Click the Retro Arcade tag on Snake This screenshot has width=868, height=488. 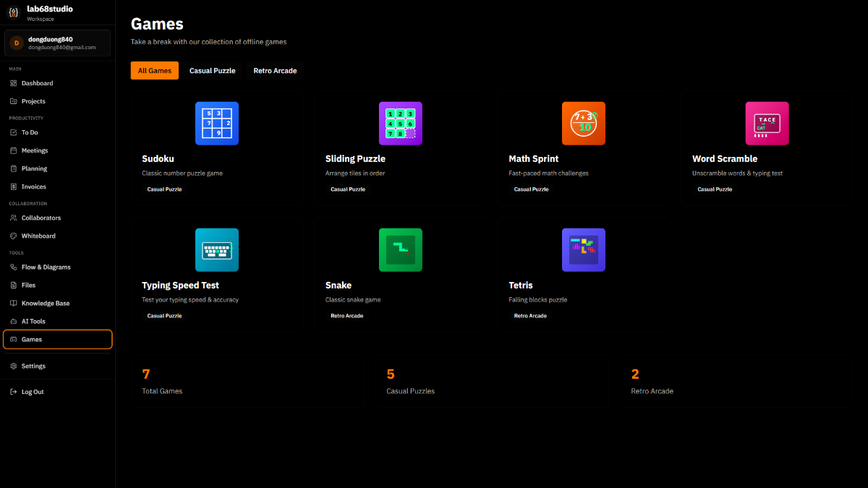(x=347, y=316)
